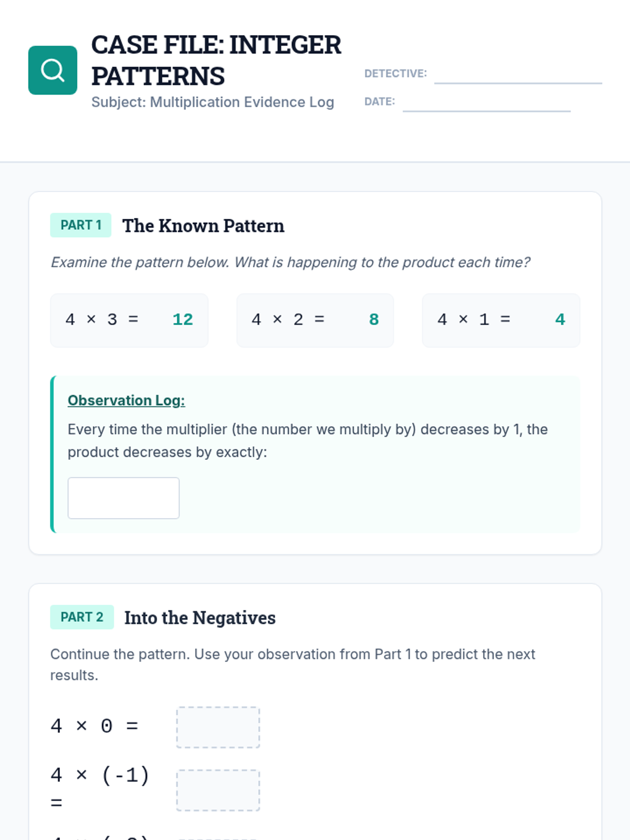
Task: Click The Known Pattern heading
Action: [x=203, y=226]
